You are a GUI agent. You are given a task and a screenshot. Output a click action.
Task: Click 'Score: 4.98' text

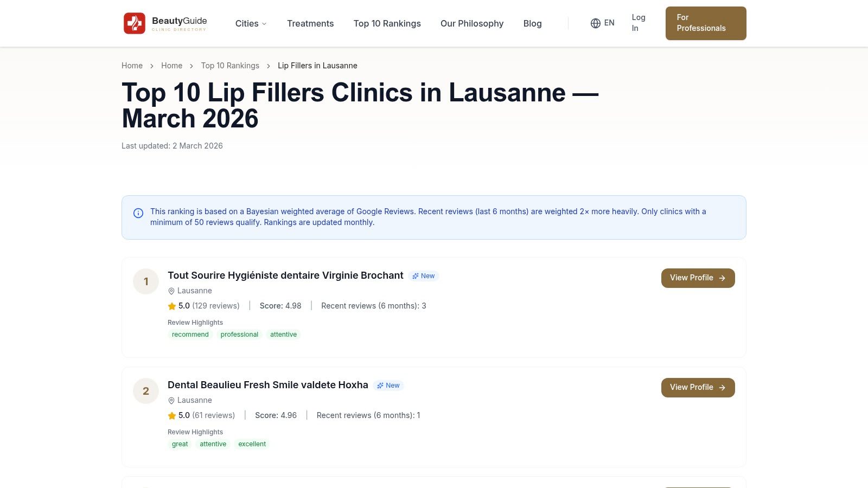pos(280,306)
